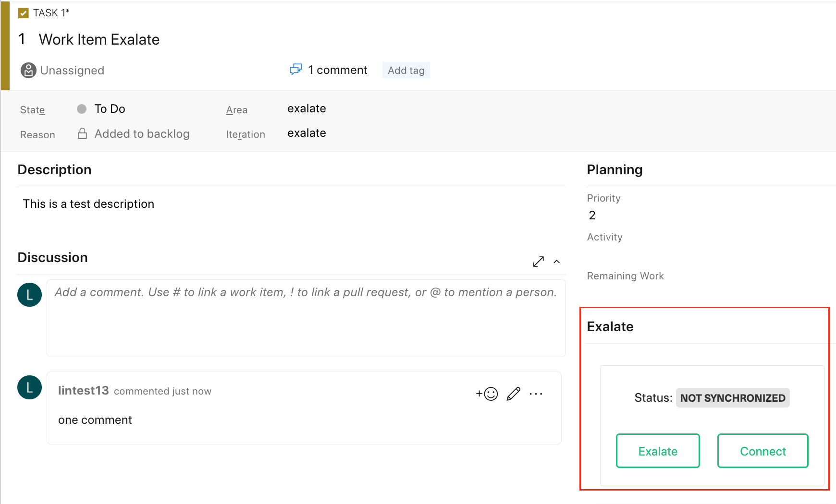836x504 pixels.
Task: Click the task type checkbox icon
Action: click(23, 13)
